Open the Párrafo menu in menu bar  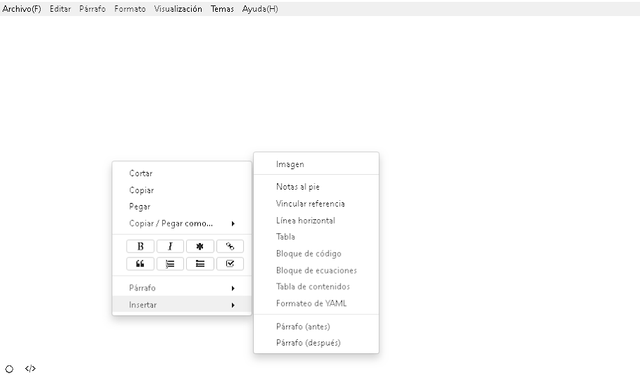[92, 9]
